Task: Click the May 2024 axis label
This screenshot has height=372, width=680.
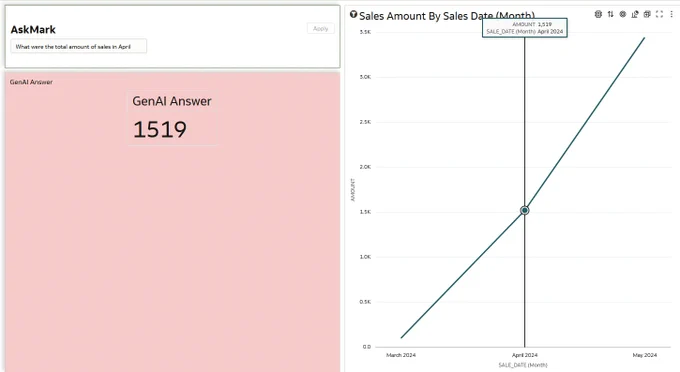Action: tap(644, 355)
